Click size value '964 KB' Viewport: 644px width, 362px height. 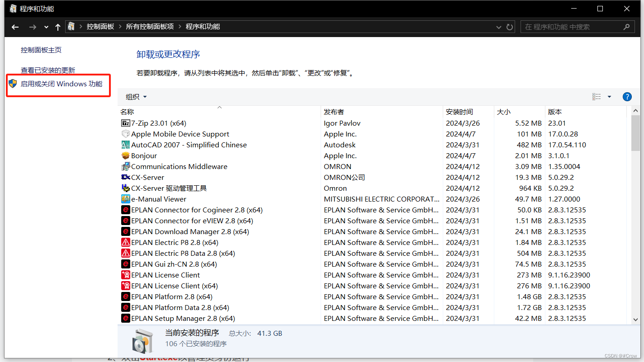(530, 188)
